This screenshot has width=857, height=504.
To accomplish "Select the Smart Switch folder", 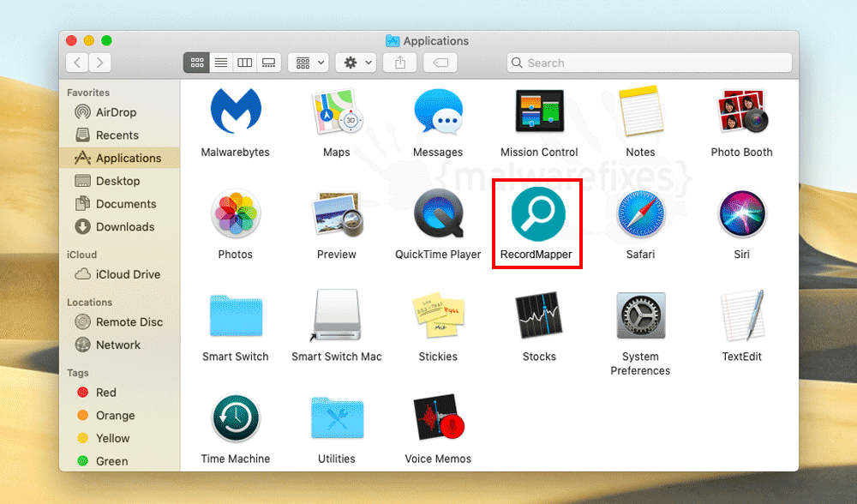I will click(236, 316).
